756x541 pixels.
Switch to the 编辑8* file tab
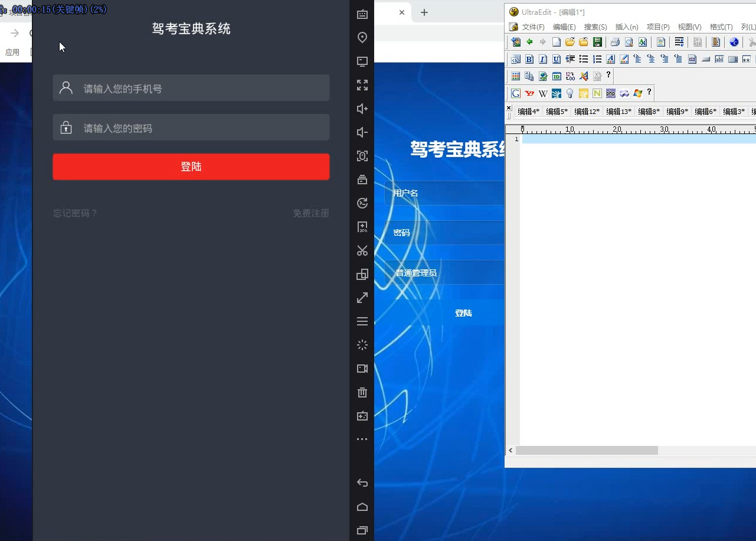click(649, 111)
